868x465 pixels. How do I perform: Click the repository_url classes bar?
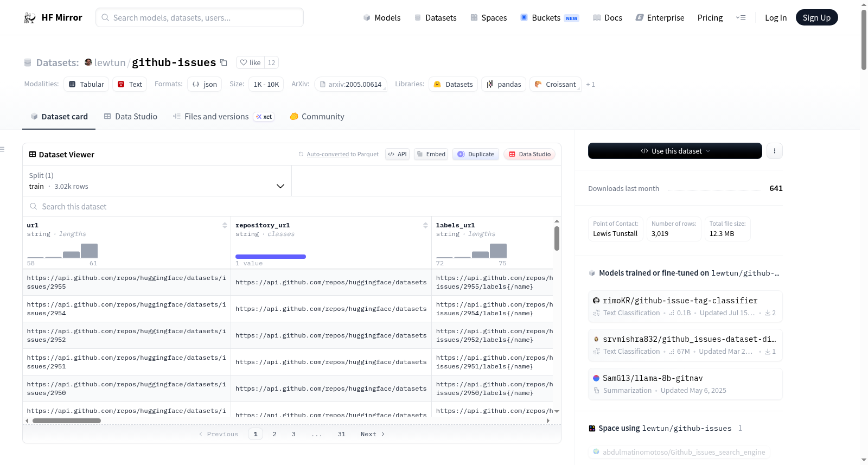pos(271,257)
